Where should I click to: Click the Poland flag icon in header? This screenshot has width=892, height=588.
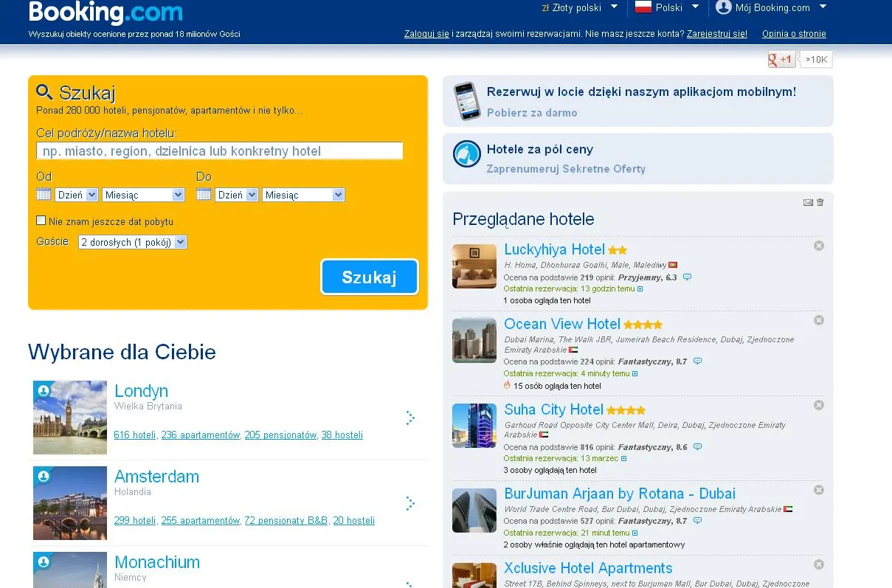tap(643, 7)
